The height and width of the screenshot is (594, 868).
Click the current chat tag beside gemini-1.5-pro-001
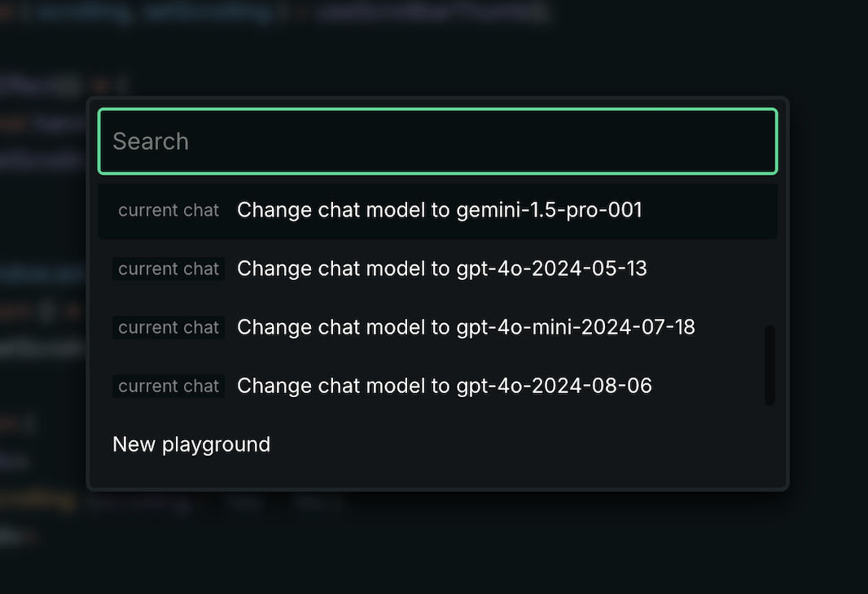click(x=169, y=211)
